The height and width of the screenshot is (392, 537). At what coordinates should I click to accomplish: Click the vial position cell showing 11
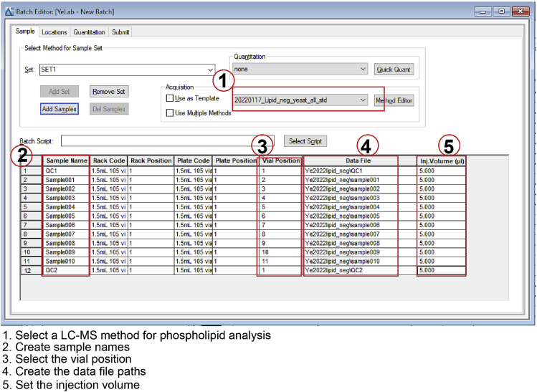pyautogui.click(x=280, y=262)
